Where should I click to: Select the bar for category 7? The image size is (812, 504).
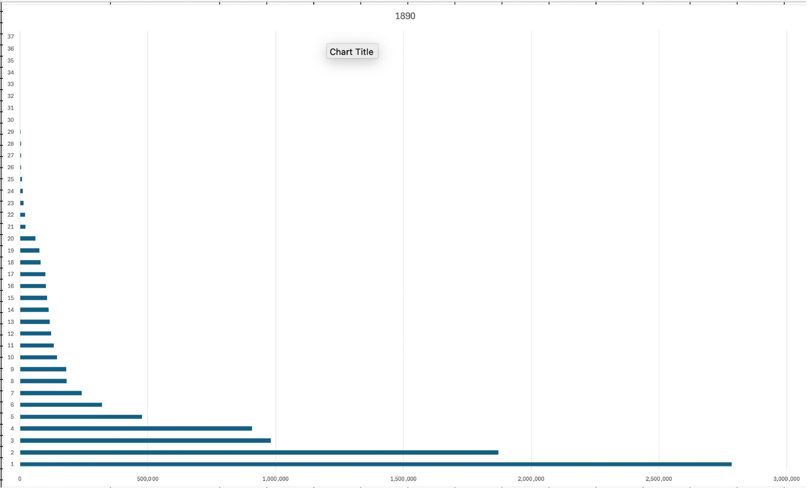pos(51,393)
